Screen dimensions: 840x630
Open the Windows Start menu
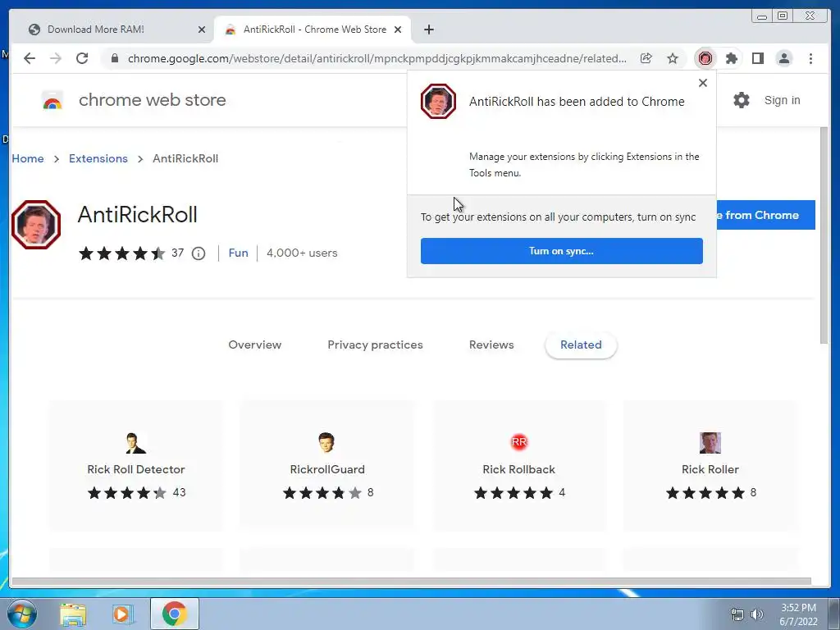coord(21,614)
